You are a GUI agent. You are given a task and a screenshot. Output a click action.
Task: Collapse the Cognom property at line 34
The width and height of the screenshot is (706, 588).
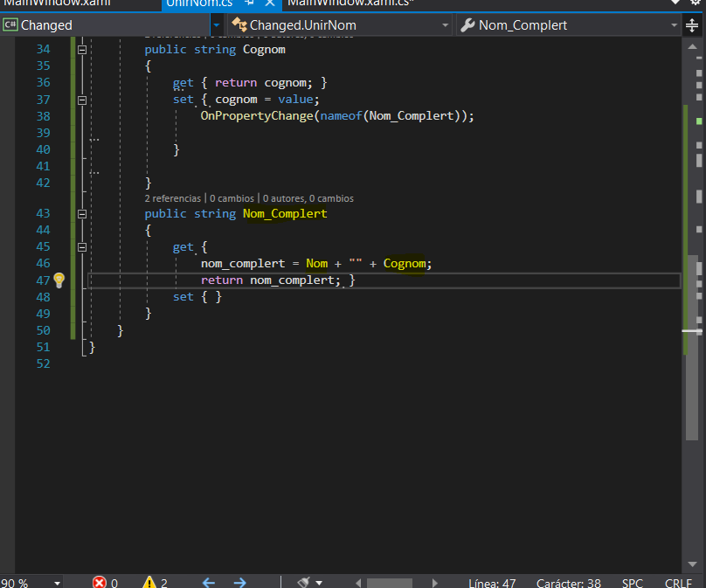(x=83, y=50)
